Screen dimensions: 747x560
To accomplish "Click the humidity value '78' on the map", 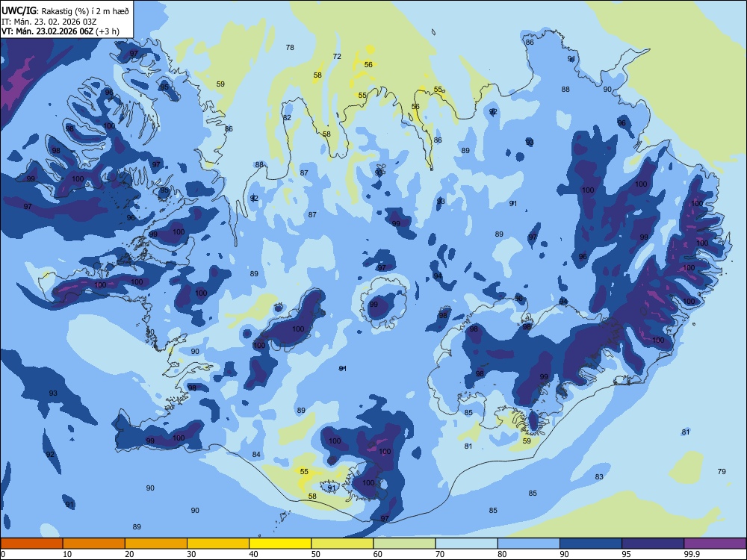I will click(x=290, y=47).
